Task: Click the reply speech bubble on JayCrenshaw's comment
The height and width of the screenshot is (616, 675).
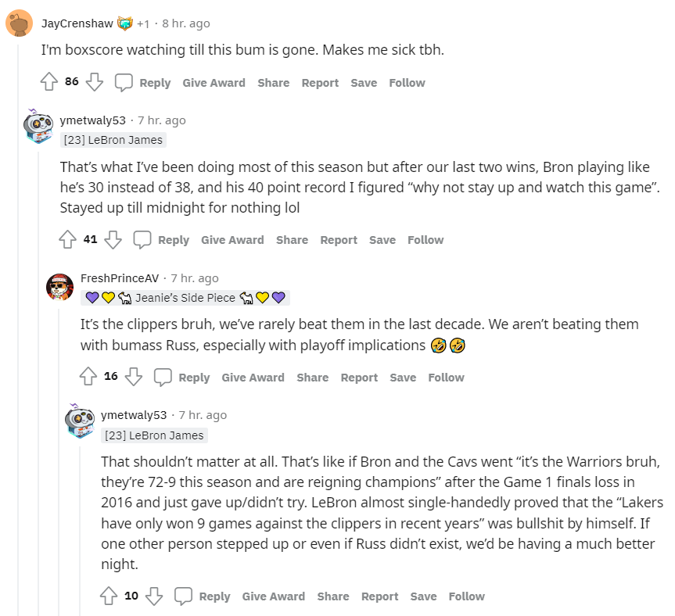Action: [124, 82]
